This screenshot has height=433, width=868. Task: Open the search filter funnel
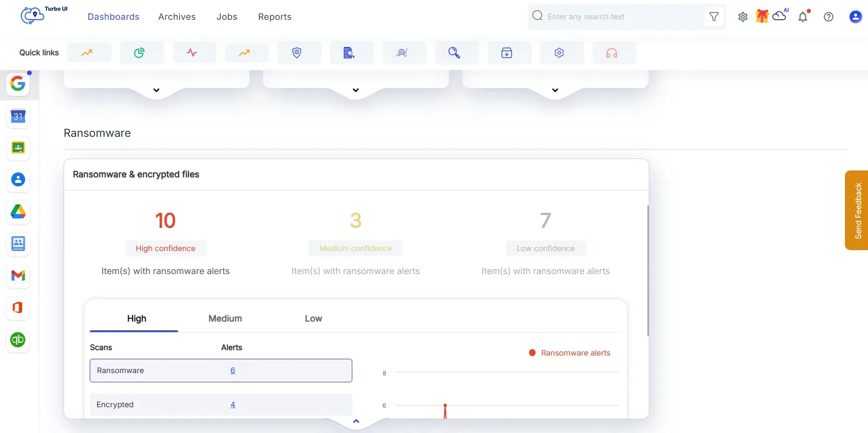714,17
